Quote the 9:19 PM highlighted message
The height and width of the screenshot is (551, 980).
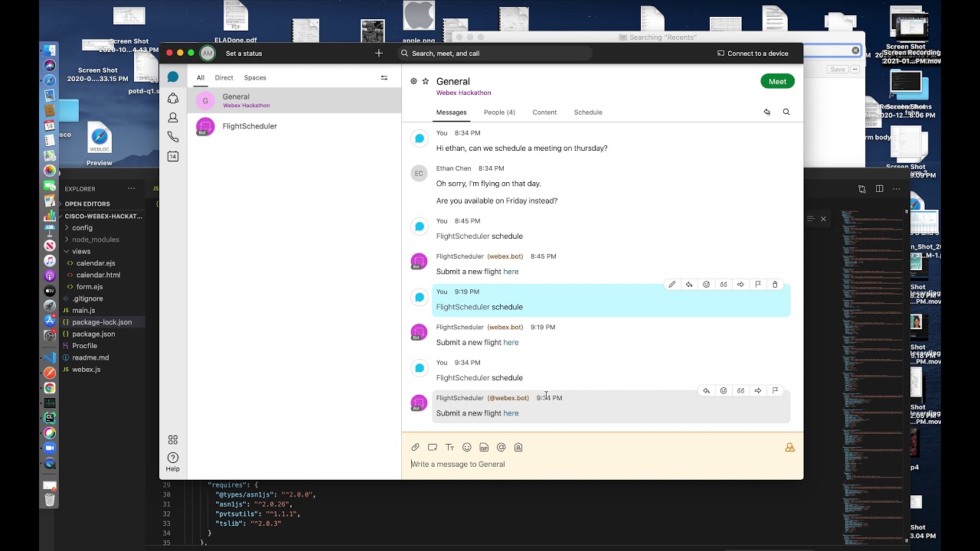coord(724,285)
